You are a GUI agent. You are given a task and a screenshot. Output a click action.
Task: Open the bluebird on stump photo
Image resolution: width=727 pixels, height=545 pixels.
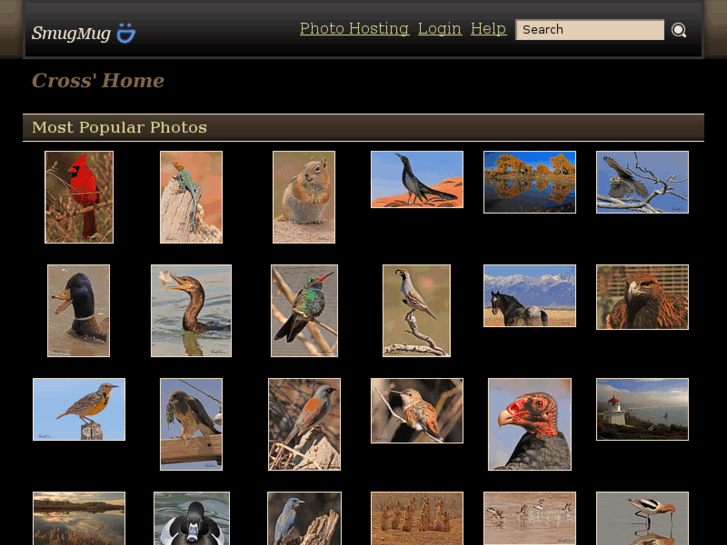(304, 519)
